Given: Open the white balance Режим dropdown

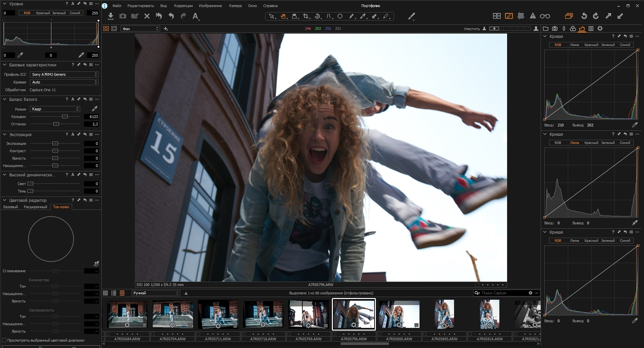Looking at the screenshot, I should [55, 109].
